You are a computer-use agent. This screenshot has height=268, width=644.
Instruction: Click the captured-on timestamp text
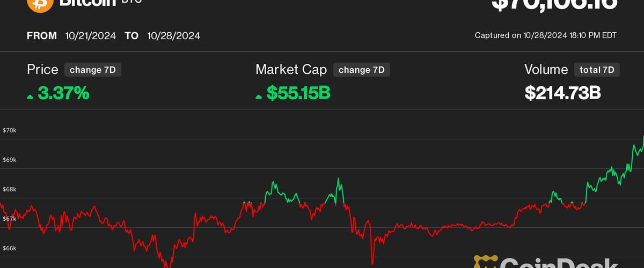tap(545, 35)
